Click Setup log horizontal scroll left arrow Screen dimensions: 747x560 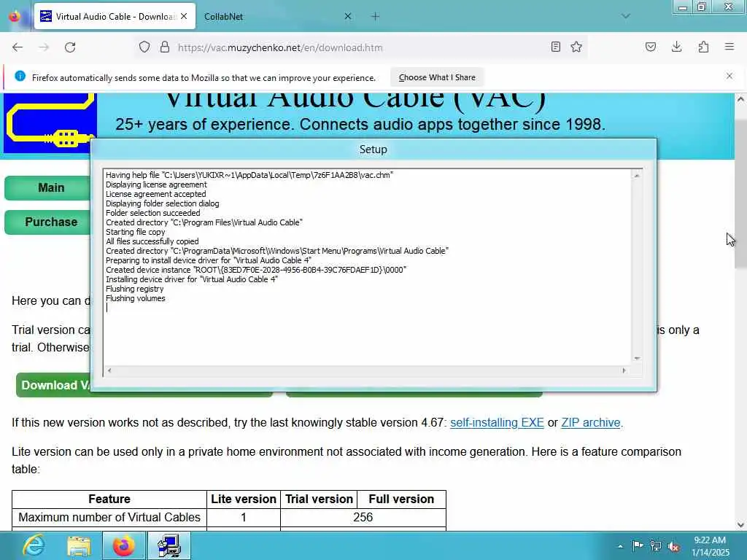click(x=109, y=370)
